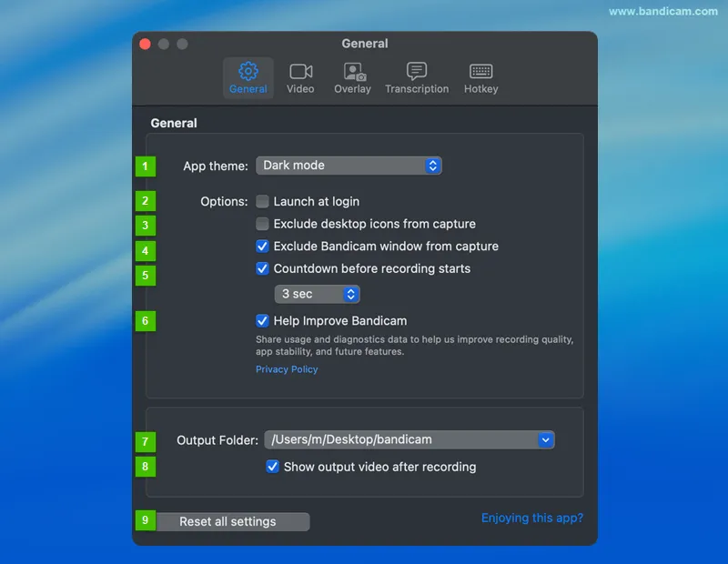Screen dimensions: 728x564
Task: Toggle Show output video after recording
Action: (x=272, y=467)
